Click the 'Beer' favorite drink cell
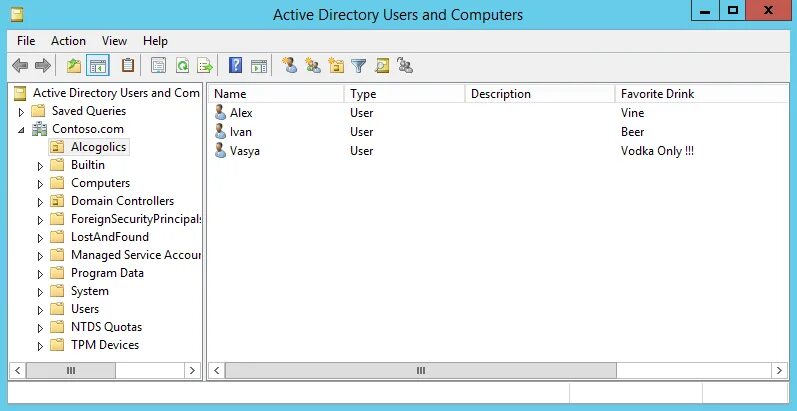Screen dimensions: 797x411 632,132
